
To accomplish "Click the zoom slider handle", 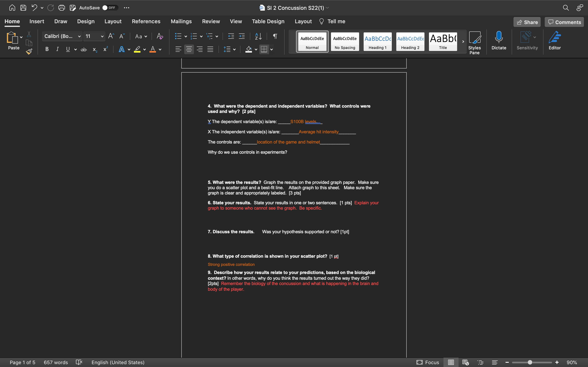I will (x=530, y=362).
